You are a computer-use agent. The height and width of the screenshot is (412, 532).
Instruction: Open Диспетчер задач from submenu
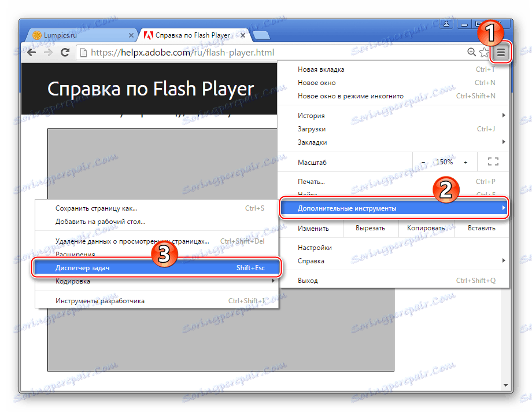157,268
